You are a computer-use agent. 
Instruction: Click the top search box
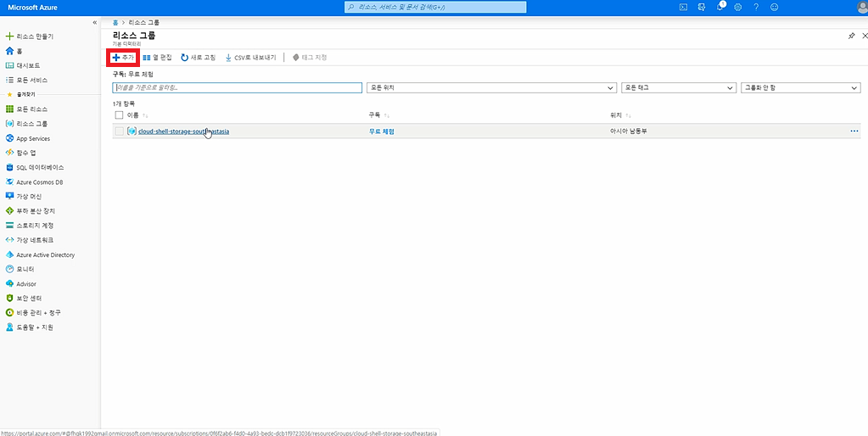(435, 7)
